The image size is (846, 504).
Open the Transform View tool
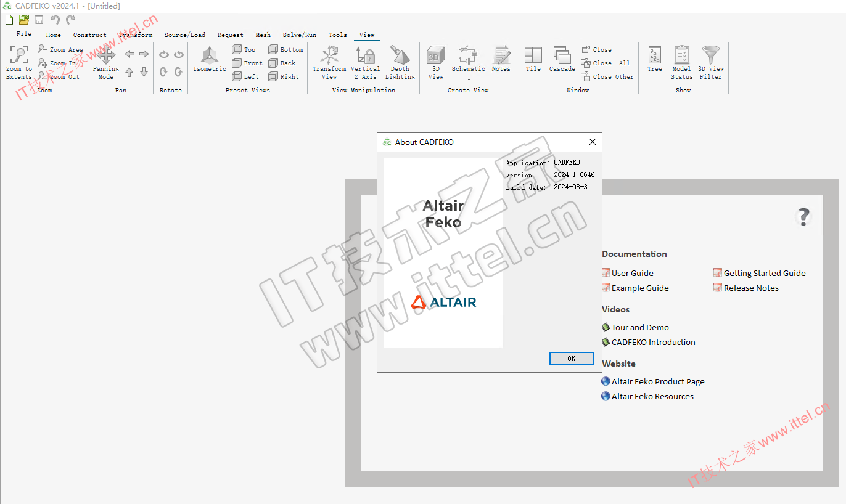(329, 63)
